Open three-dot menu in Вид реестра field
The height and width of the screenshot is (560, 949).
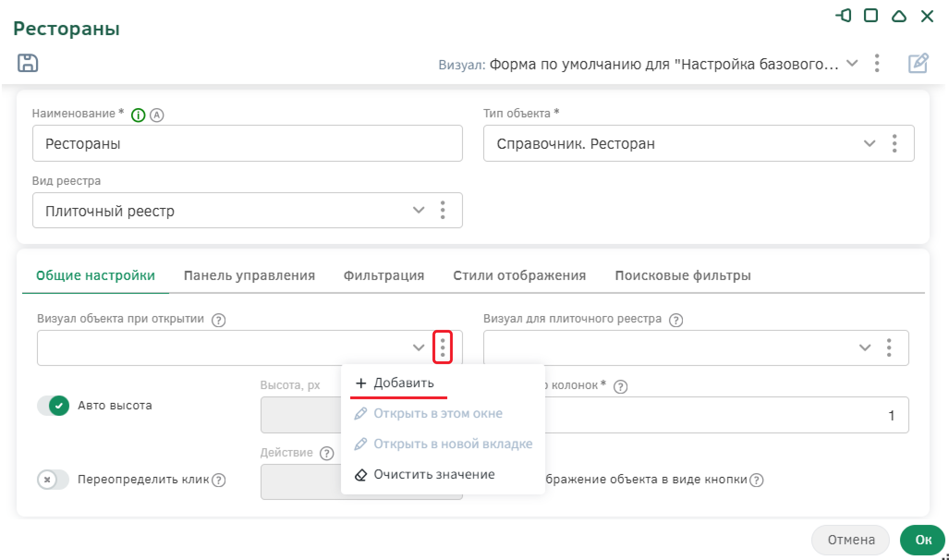443,210
